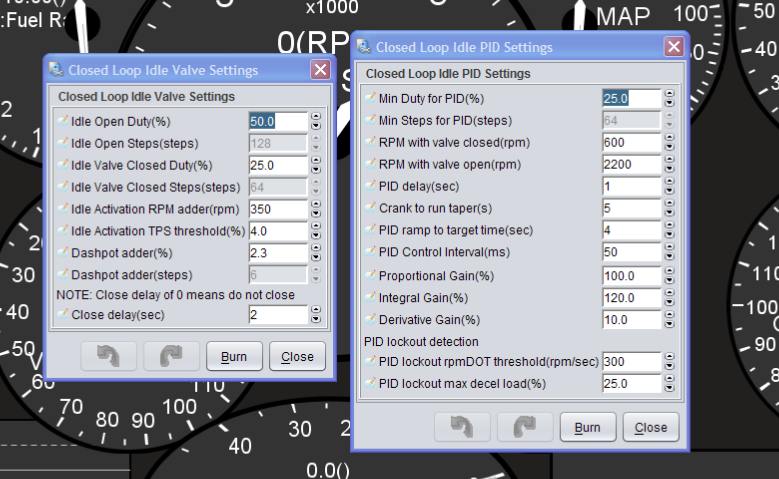Click the Idle Activation TPS threshold field
779x479 pixels.
[x=278, y=231]
